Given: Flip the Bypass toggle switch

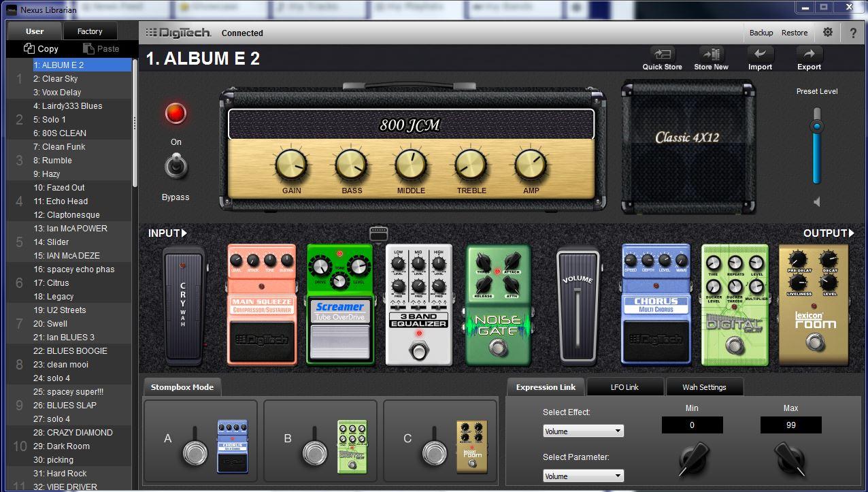Looking at the screenshot, I should click(176, 165).
